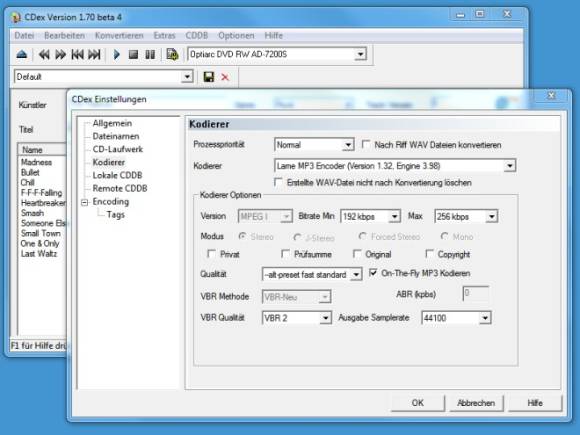The image size is (580, 435).
Task: Select Lokale CDDB in settings tree
Action: (x=117, y=175)
